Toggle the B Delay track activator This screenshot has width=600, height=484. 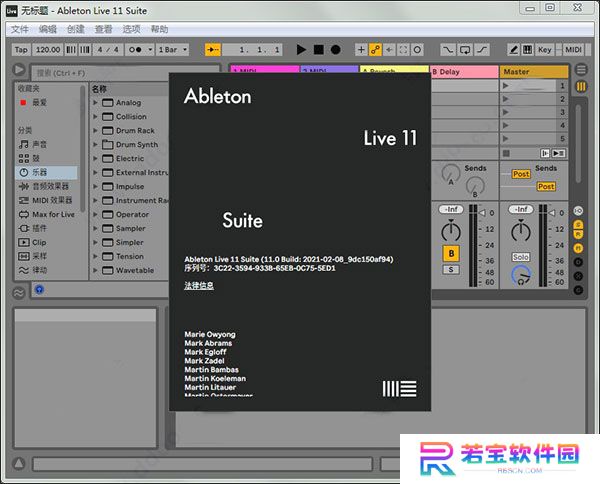point(451,253)
